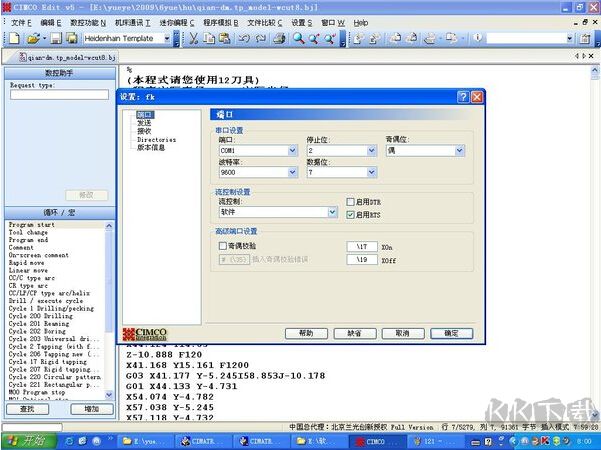Screen dimensions: 601x450
Task: Click the Cut scissors toolbar icon
Action: pyautogui.click(x=192, y=38)
